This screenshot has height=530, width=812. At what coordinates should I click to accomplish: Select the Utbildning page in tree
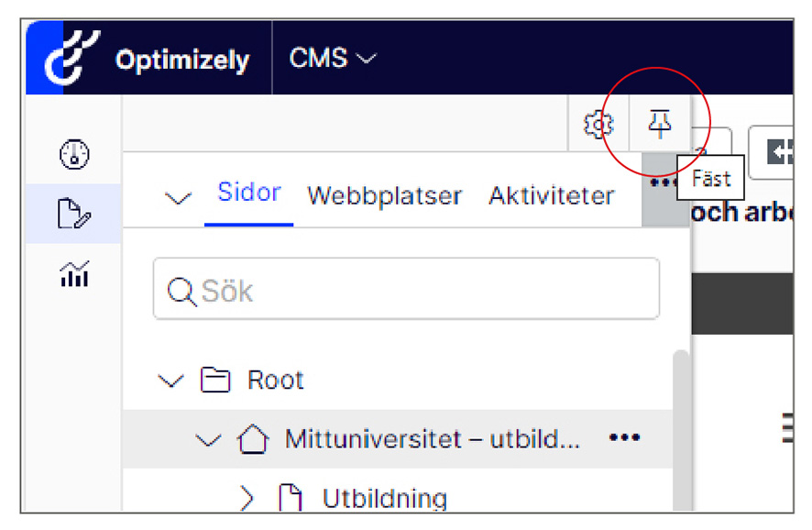[384, 498]
